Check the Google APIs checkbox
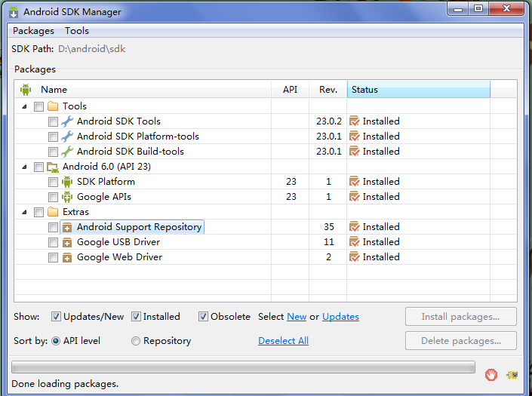The width and height of the screenshot is (532, 396). [x=53, y=197]
